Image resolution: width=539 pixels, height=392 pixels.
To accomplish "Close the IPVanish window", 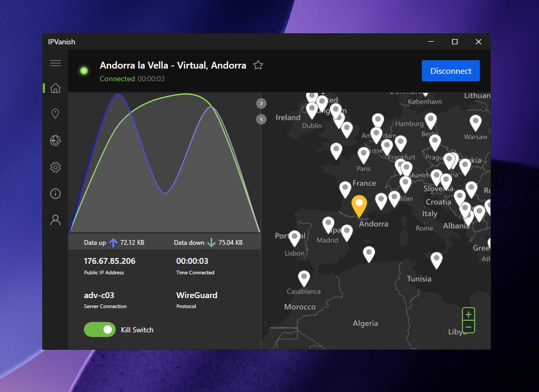I will click(478, 42).
